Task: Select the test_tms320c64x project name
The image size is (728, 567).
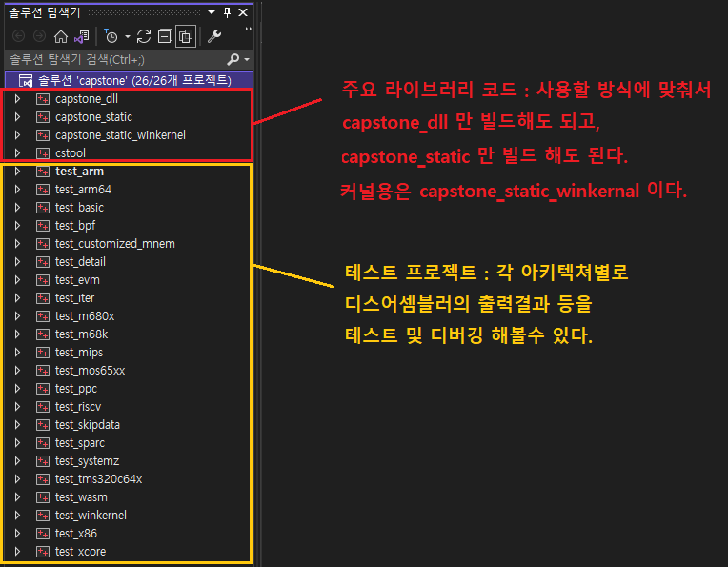Action: (98, 478)
